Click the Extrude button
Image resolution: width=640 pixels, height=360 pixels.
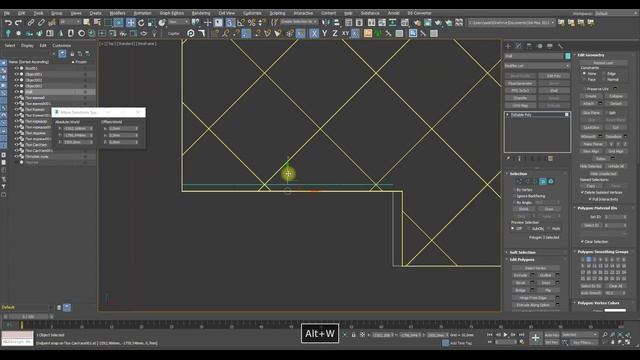[x=520, y=276]
